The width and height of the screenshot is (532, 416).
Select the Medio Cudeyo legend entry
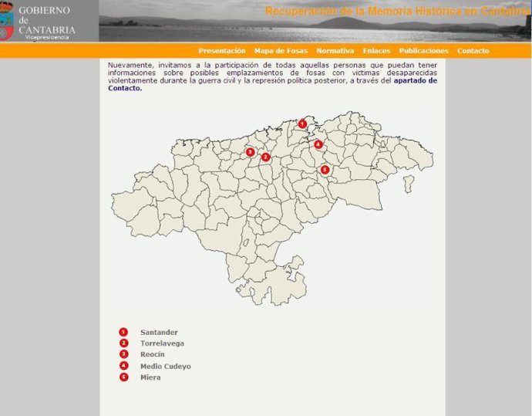click(x=166, y=367)
